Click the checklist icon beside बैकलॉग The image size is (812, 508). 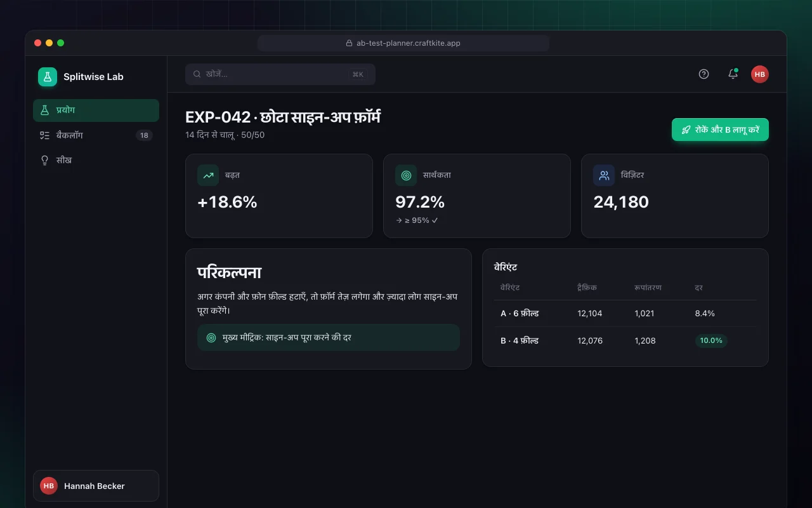pos(44,135)
